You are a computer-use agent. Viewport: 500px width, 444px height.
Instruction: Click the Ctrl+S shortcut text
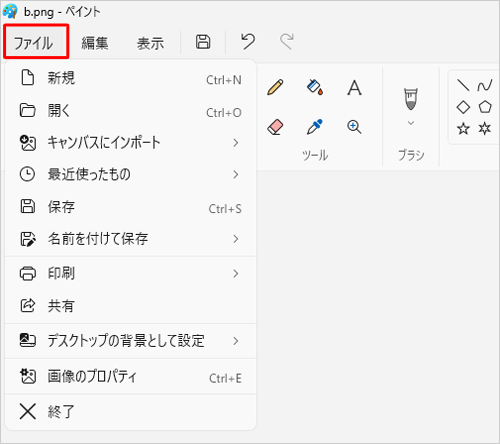225,209
